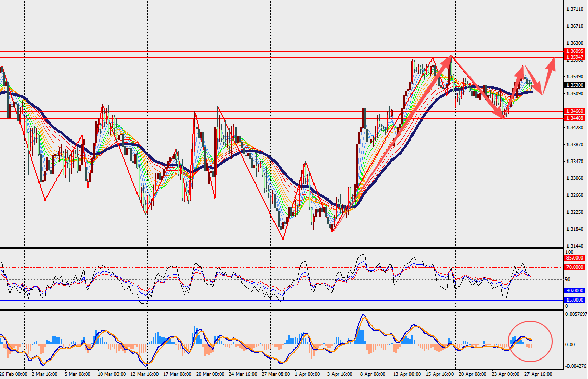Select the red circle annotation on MACD
588x379 pixels.
(x=530, y=341)
